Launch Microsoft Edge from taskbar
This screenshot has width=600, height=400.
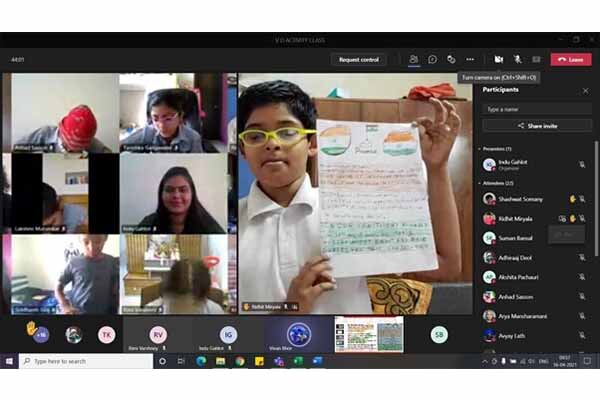(x=201, y=361)
